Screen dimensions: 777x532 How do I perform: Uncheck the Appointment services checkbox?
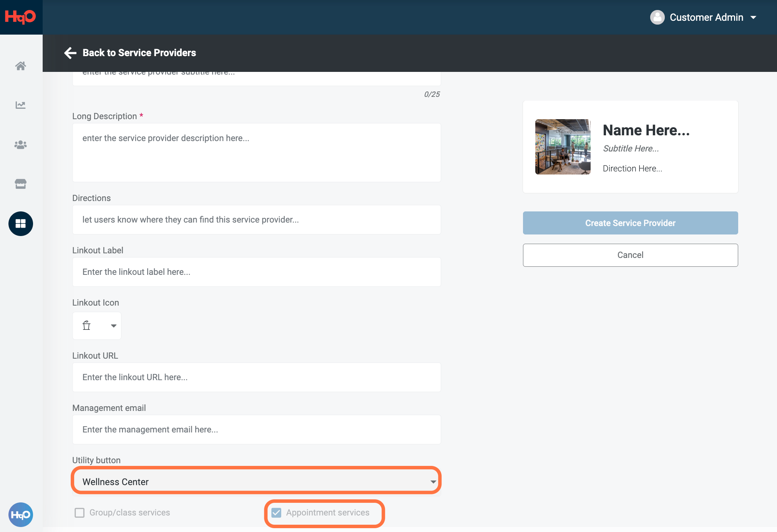276,513
